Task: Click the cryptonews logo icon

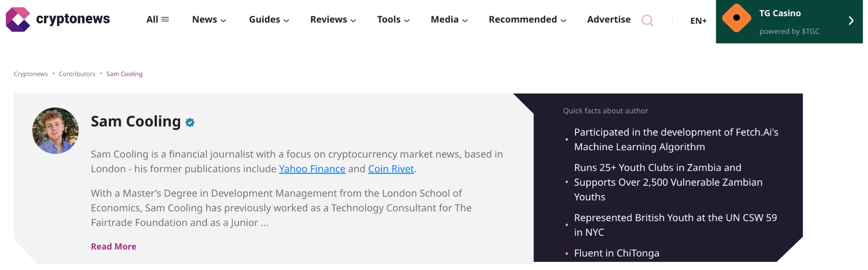Action: pos(18,19)
